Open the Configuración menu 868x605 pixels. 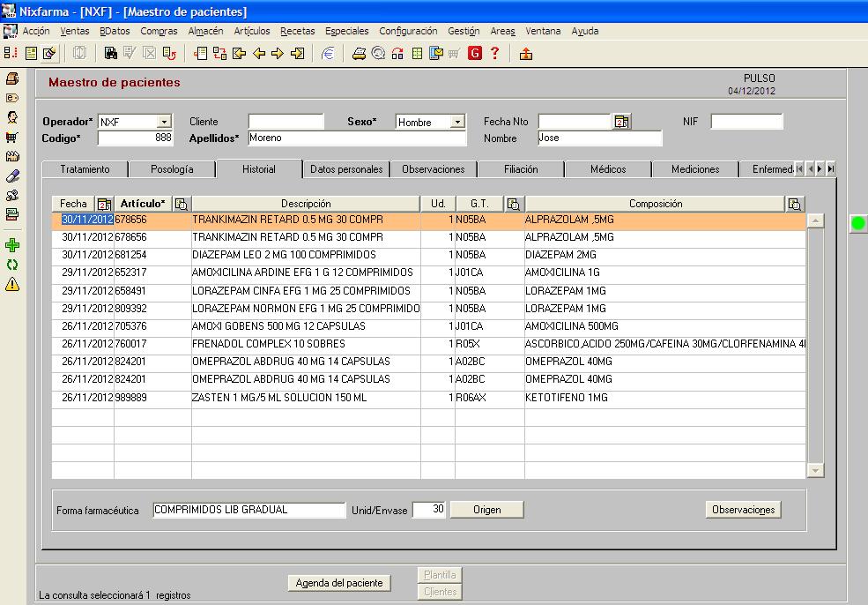coord(408,31)
